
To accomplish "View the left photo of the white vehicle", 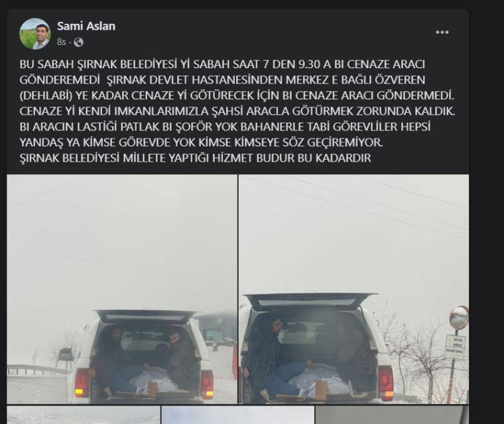I will (122, 289).
